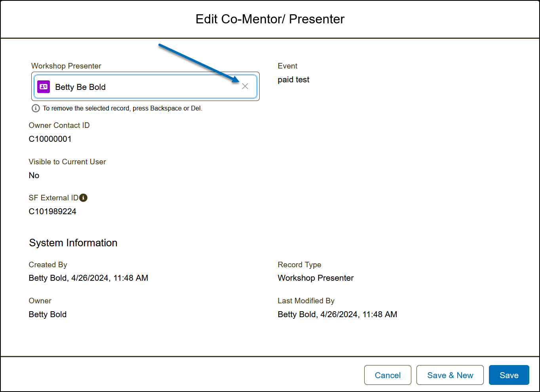Click the "Betty Be Bold" selected name
The height and width of the screenshot is (392, 540).
pyautogui.click(x=80, y=87)
